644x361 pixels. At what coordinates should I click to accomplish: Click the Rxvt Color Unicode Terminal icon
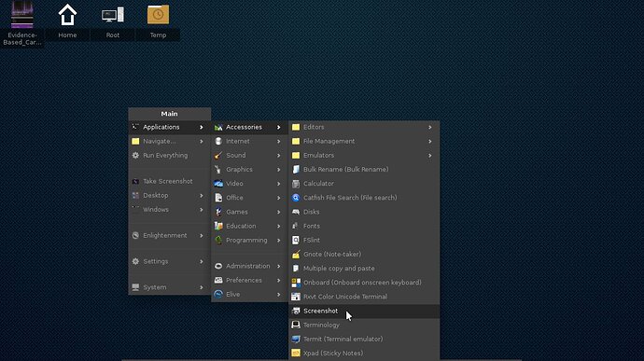(296, 297)
